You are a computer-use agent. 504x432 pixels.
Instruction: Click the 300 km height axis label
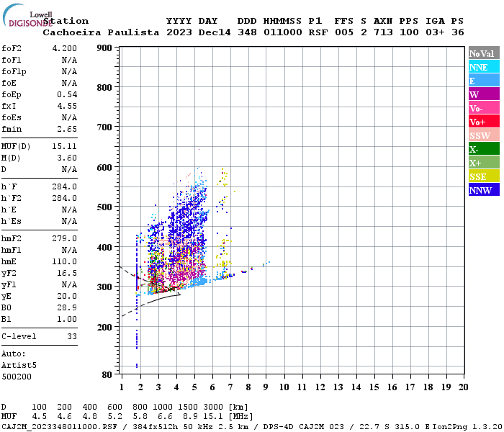(104, 287)
